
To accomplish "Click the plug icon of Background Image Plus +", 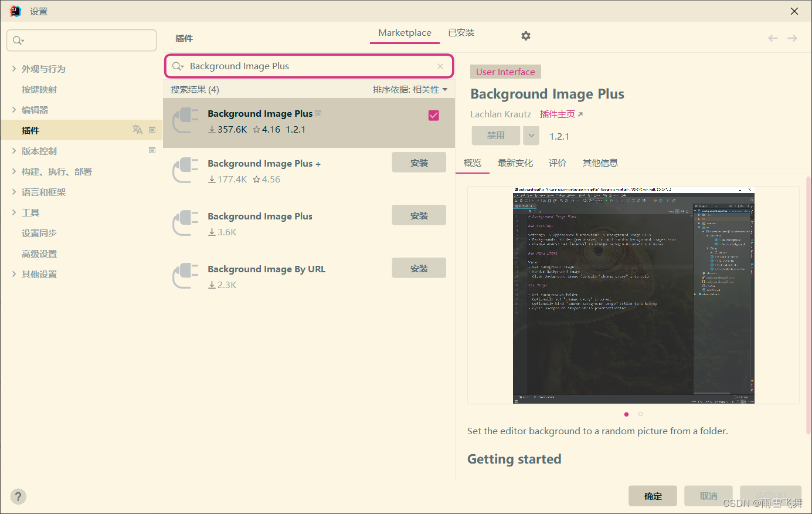I will pos(186,171).
